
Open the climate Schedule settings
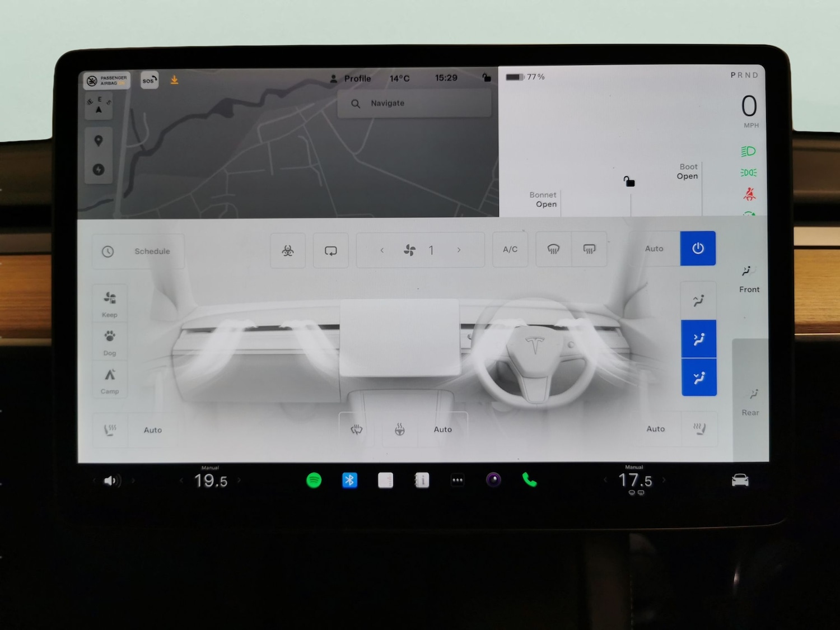pos(138,251)
